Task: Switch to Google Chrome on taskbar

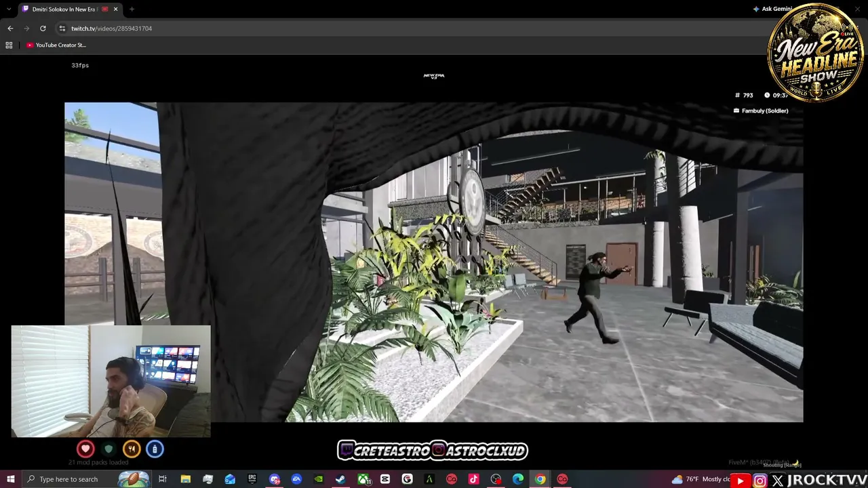Action: [x=540, y=479]
